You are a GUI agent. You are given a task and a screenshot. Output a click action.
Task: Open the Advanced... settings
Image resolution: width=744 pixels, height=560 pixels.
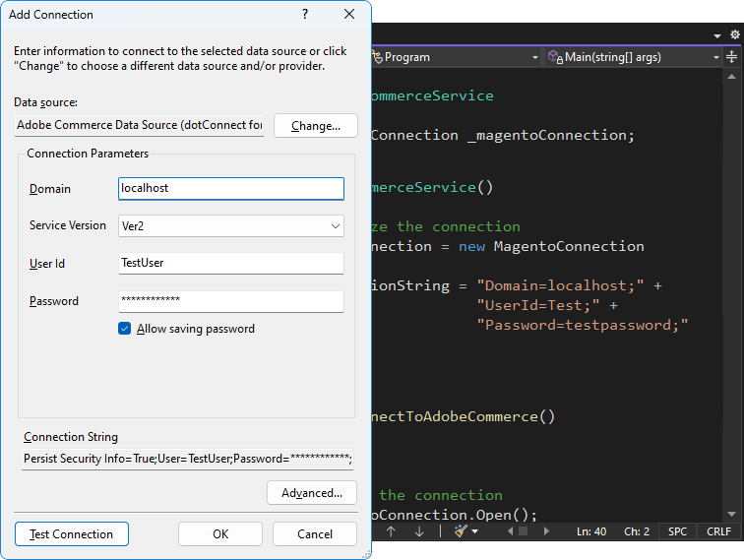[312, 493]
